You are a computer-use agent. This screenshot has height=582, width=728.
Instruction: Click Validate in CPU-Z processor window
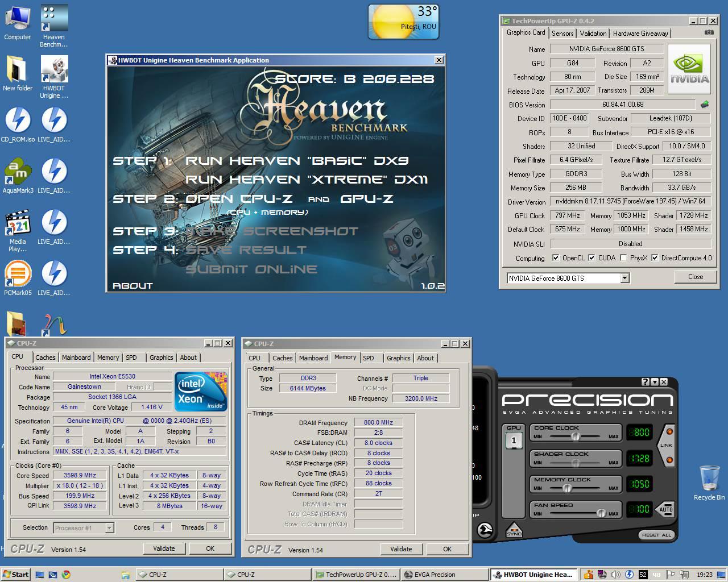(x=164, y=548)
